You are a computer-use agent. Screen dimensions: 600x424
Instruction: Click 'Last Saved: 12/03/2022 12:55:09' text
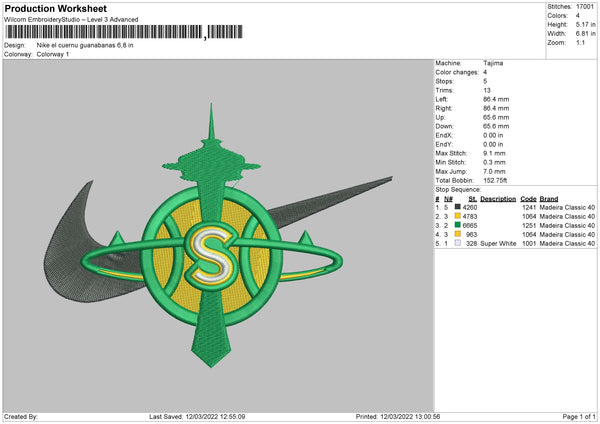(197, 417)
